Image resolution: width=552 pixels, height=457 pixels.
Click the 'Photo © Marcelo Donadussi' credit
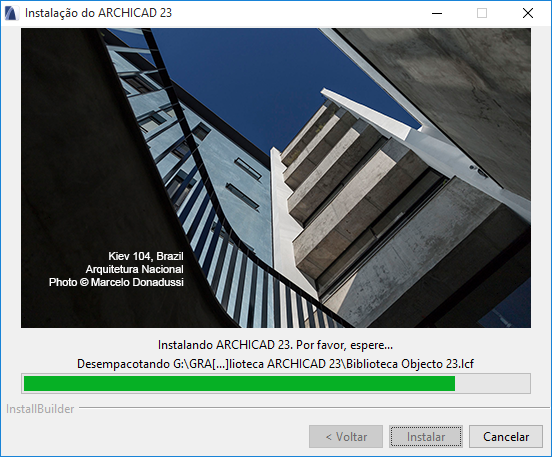click(x=116, y=282)
